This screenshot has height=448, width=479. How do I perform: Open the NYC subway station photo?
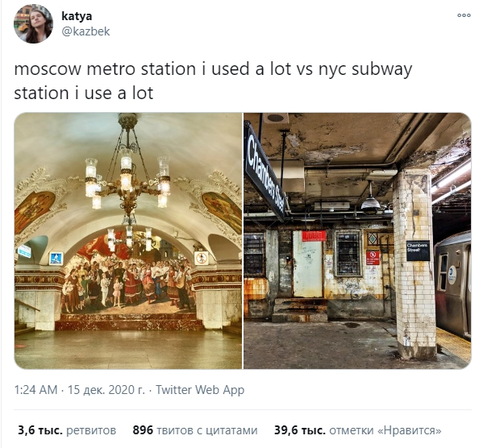(x=357, y=241)
